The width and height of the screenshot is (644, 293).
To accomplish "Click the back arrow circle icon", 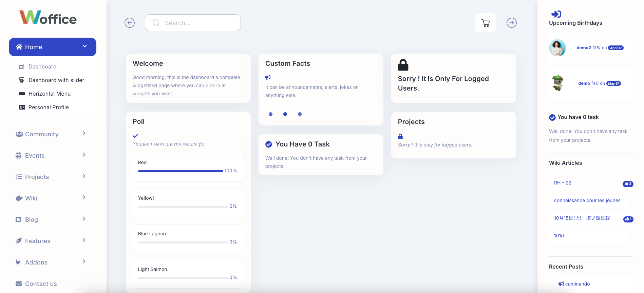I will 130,23.
